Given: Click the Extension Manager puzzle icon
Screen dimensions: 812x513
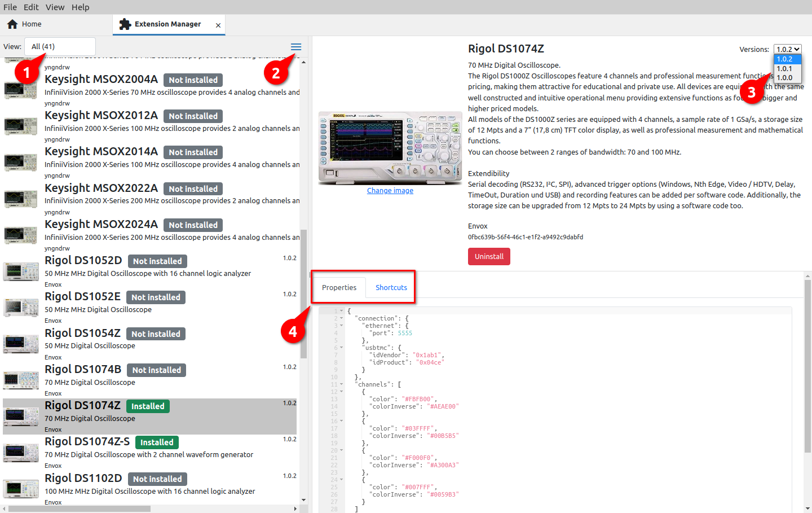Looking at the screenshot, I should point(125,24).
